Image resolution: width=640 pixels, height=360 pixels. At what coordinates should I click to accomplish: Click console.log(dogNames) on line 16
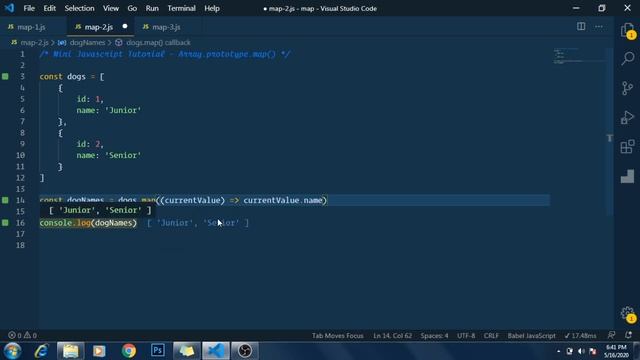point(88,223)
